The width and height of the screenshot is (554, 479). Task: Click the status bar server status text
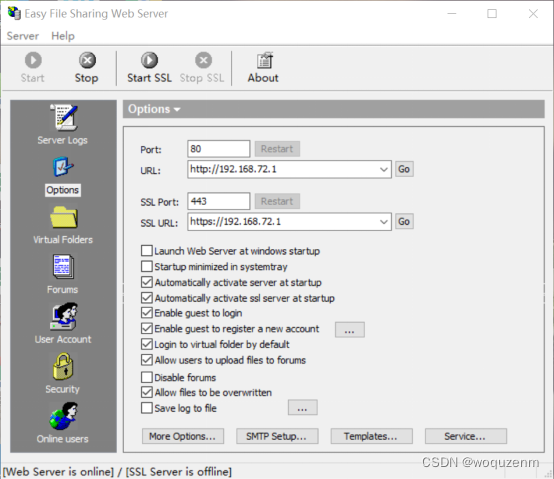[117, 472]
